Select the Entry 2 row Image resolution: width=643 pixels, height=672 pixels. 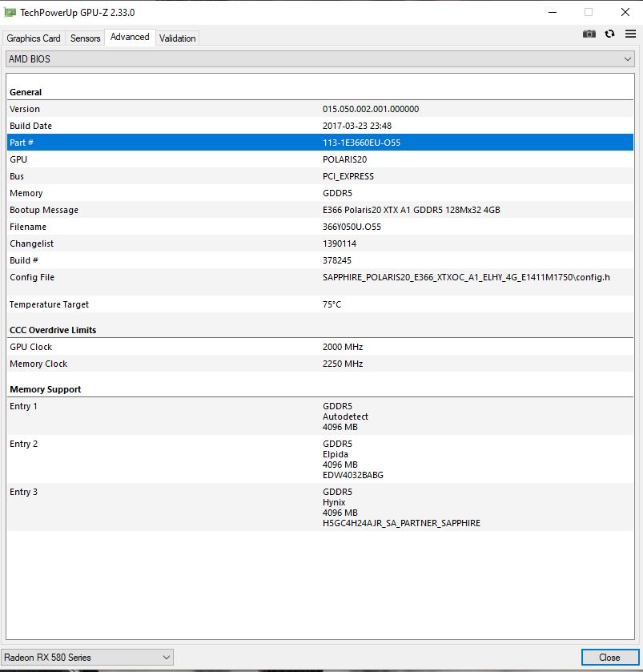320,459
